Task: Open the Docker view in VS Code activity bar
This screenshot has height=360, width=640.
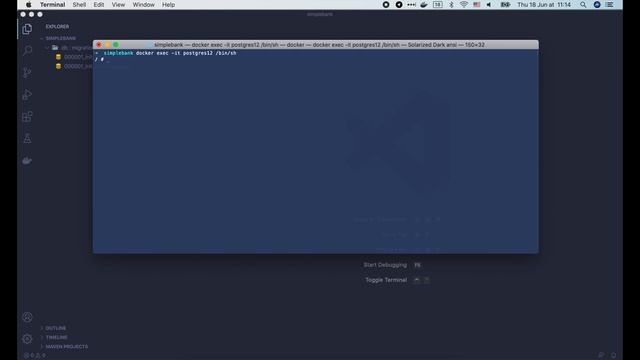Action: [x=27, y=160]
